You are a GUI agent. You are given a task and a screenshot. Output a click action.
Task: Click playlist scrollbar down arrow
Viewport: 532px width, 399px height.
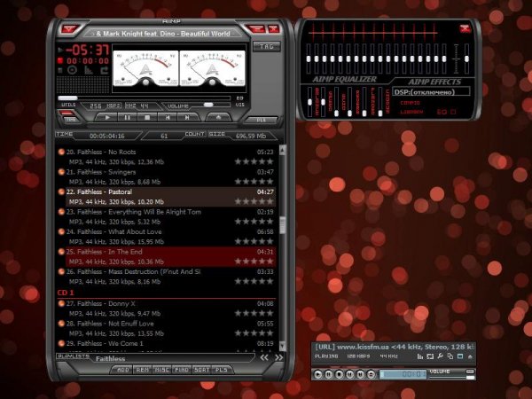click(282, 346)
